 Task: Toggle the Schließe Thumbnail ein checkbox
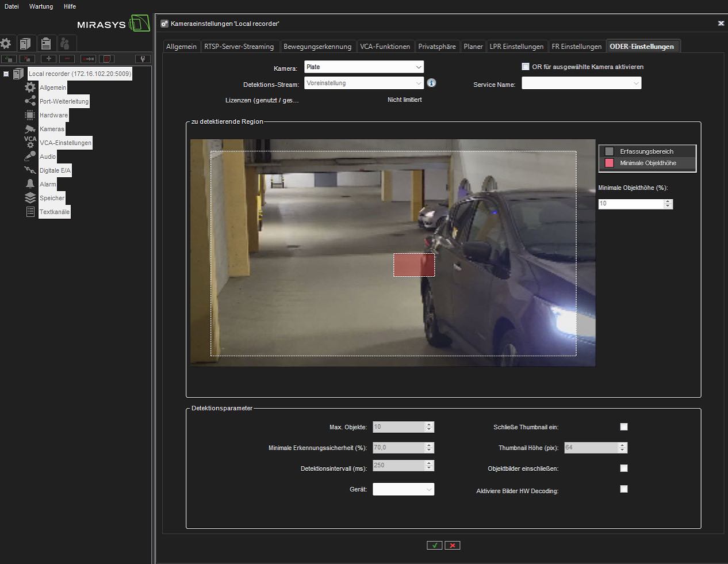[624, 427]
